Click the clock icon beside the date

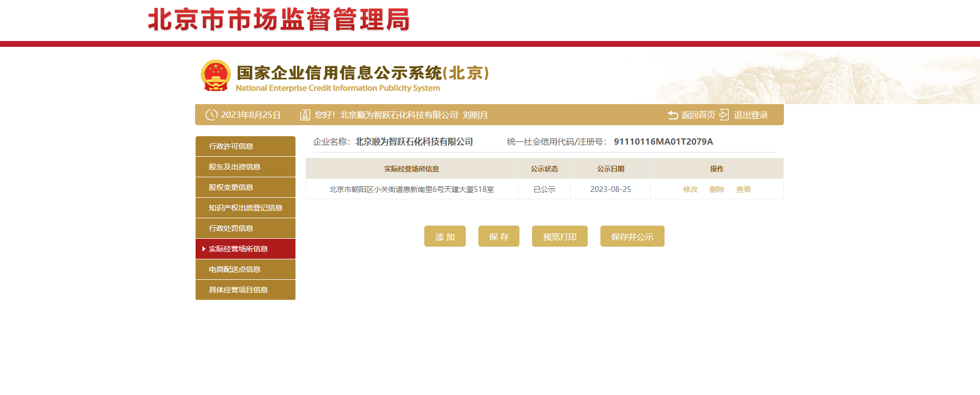click(x=211, y=115)
